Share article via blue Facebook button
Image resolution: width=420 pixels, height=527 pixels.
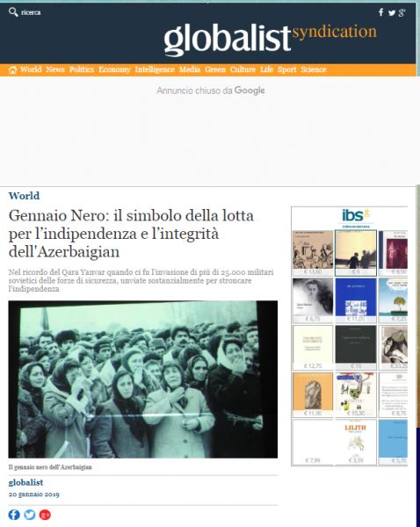coord(14,515)
